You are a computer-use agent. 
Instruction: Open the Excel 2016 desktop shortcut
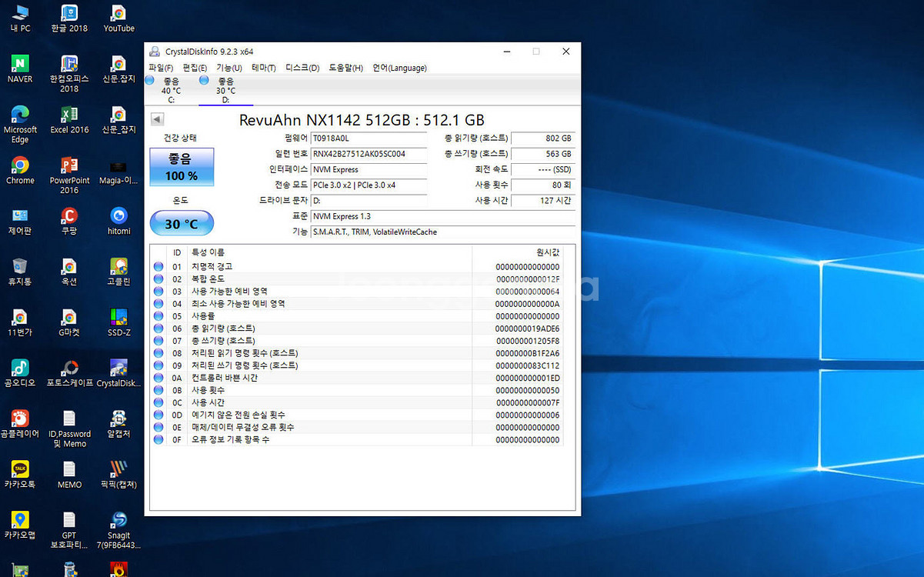pos(69,120)
